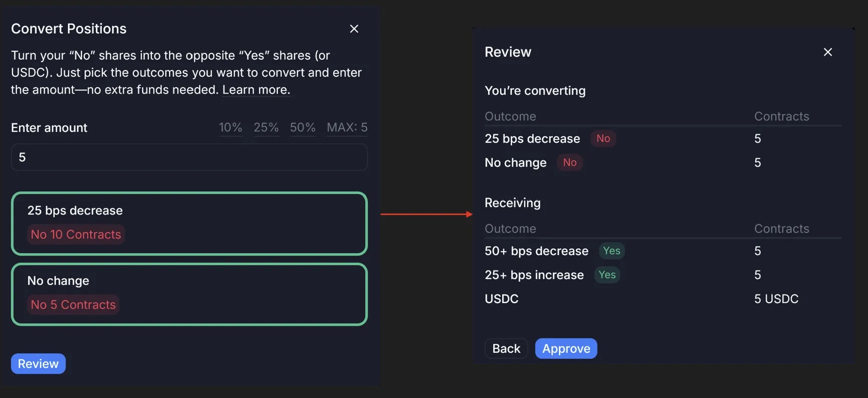Toggle the No change outcome card

[x=189, y=294]
